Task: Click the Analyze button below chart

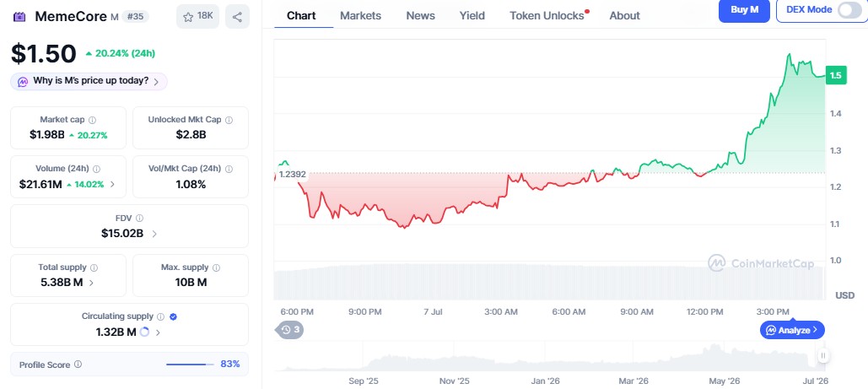Action: [792, 330]
